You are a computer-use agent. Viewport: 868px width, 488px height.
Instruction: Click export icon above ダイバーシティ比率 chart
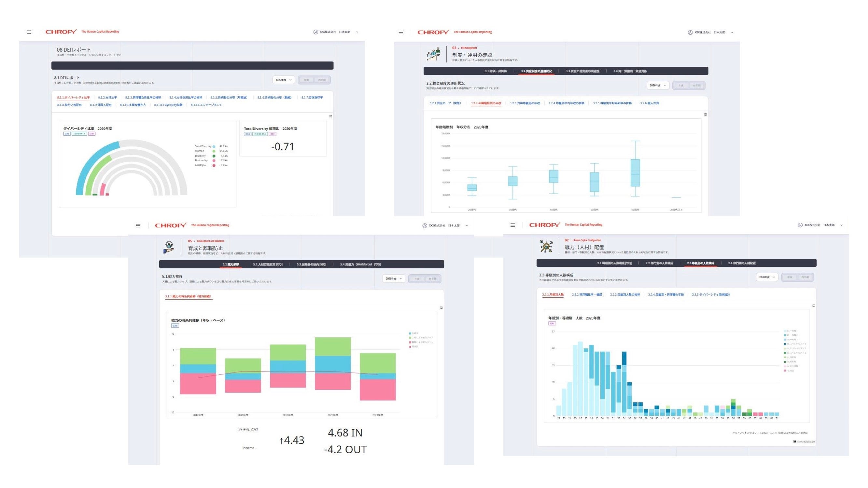tap(330, 116)
